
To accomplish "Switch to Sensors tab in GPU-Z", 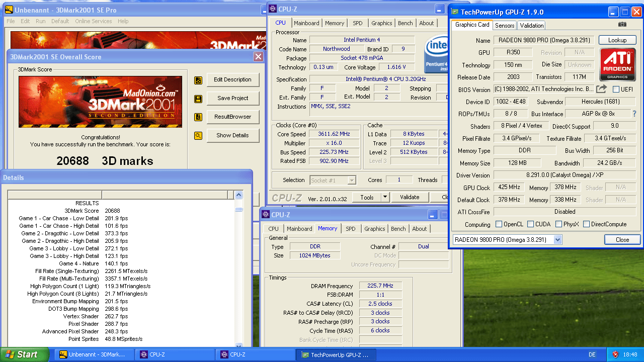I will pyautogui.click(x=505, y=26).
